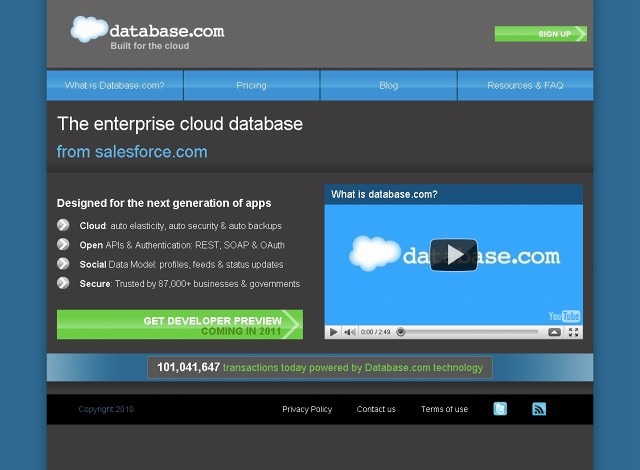
Task: Open Resources & FAQ tab
Action: 525,85
